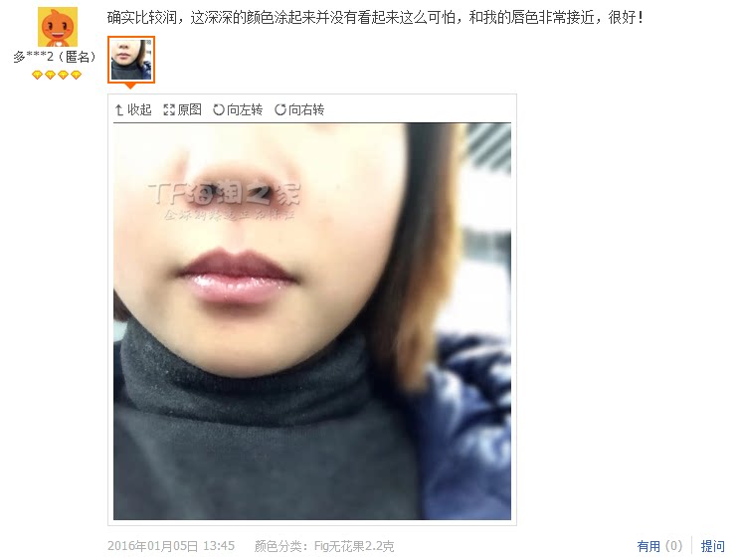Click the counterclockwise rotate icon beside 向左转
742x560 pixels.
pos(218,109)
